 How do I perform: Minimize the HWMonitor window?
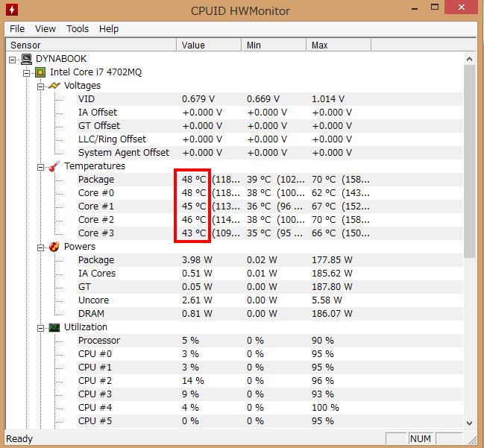point(415,9)
